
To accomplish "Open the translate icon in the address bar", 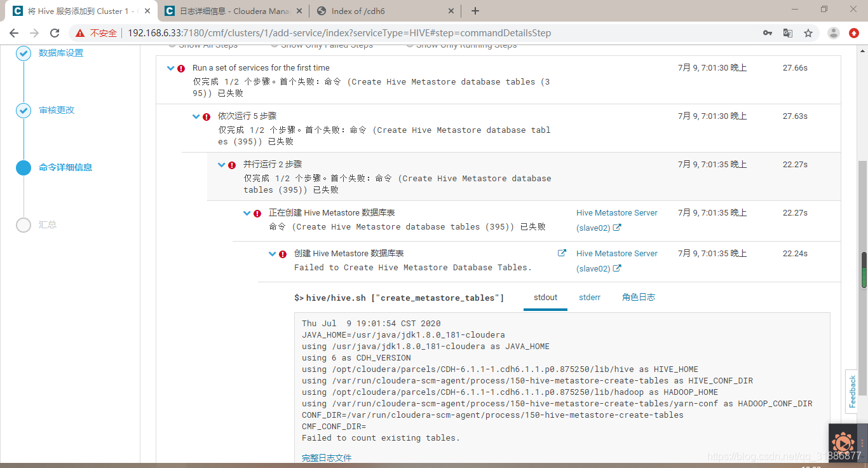I will tap(788, 32).
